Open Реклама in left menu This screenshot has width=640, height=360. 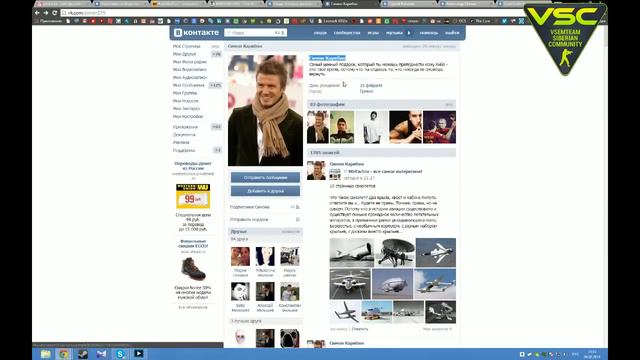point(181,142)
